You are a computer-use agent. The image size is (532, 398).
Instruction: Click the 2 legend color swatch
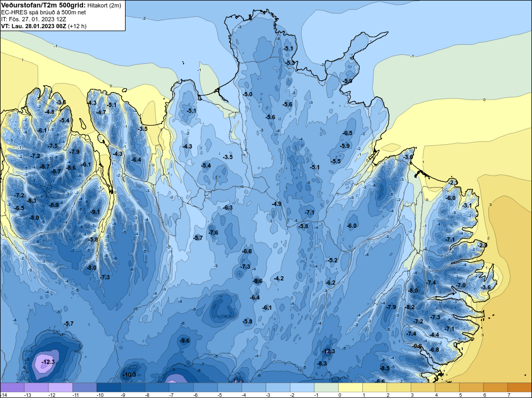399,387
